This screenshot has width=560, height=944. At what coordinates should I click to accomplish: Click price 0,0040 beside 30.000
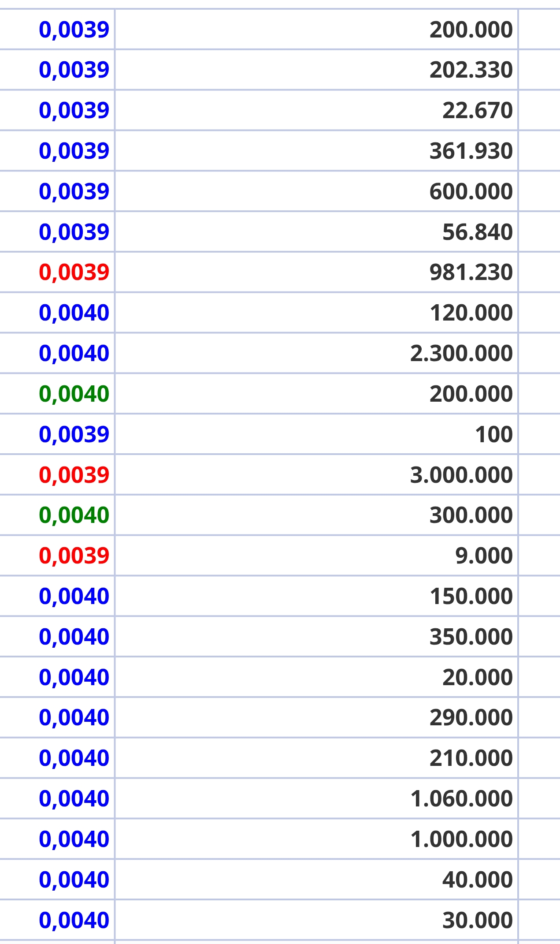[74, 921]
